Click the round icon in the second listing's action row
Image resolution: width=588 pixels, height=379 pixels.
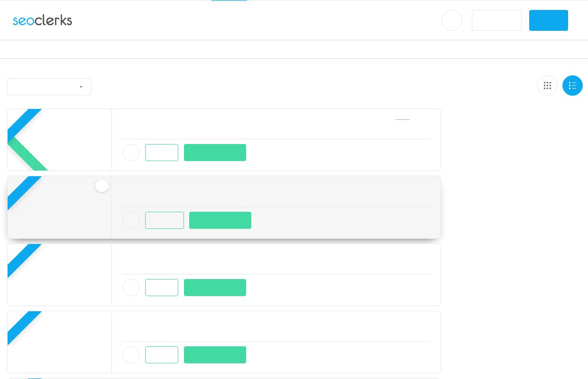click(131, 220)
